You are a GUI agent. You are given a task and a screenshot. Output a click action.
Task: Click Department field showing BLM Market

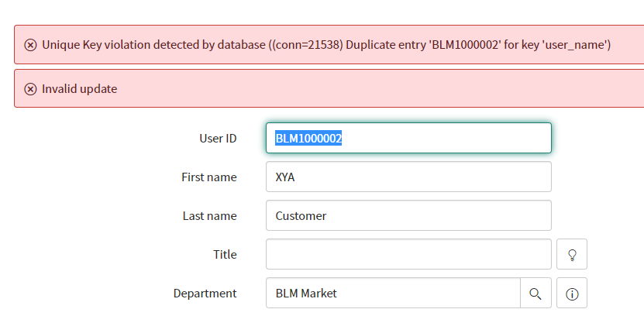point(393,293)
